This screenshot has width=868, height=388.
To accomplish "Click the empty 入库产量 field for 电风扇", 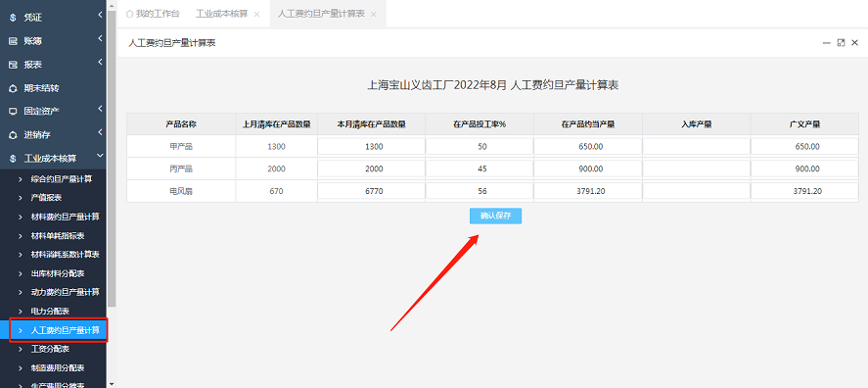I will 697,191.
